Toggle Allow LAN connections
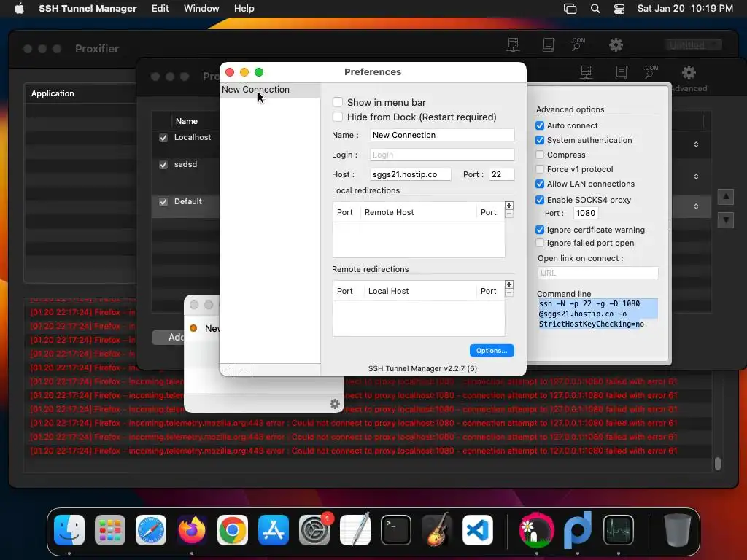Screen dimensions: 747x560 (540, 184)
